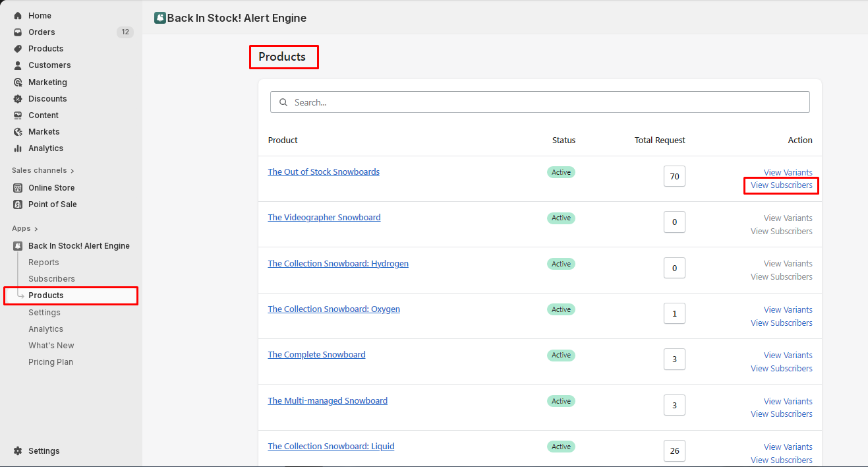Open Discounts in main navigation
This screenshot has height=467, width=868.
click(x=47, y=98)
